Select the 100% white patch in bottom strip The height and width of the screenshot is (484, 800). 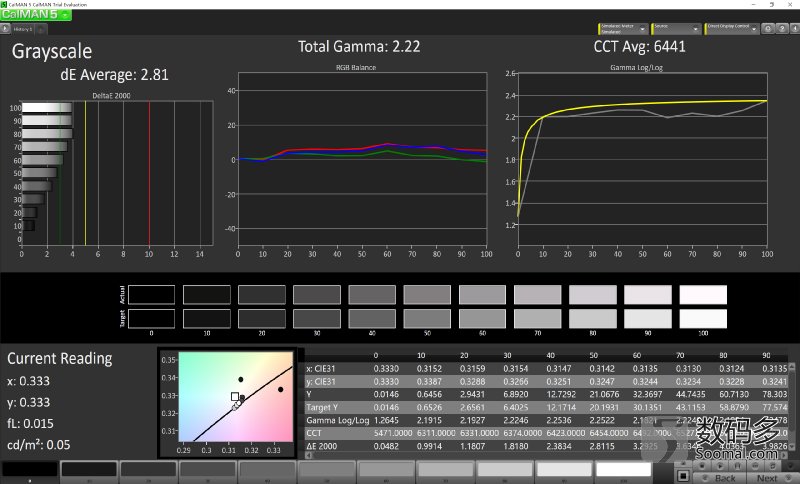coord(623,470)
